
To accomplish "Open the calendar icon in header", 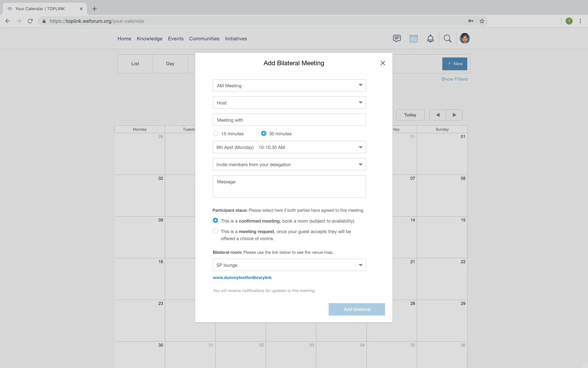I will 413,38.
